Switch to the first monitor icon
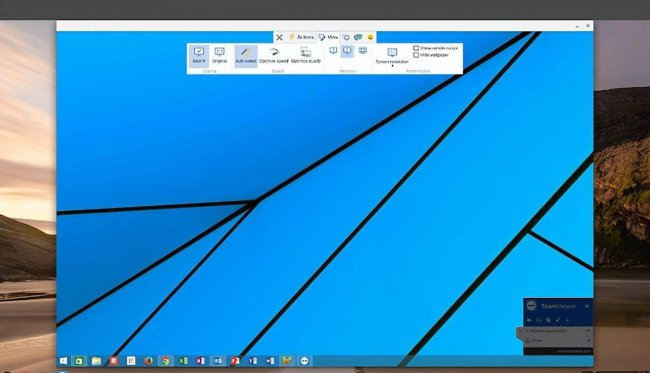Screen dimensions: 650x373 [333, 51]
